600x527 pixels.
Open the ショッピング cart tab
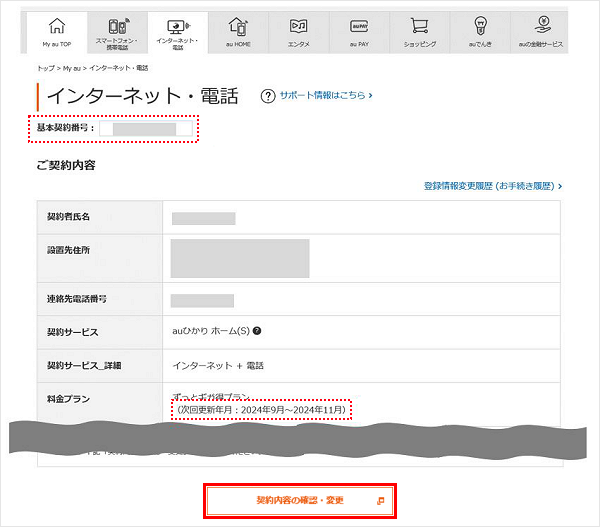tap(419, 33)
